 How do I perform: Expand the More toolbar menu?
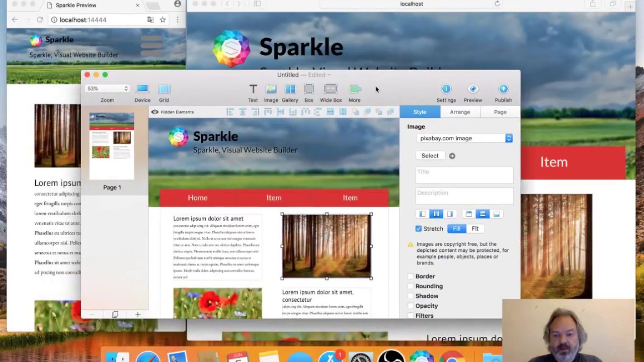pyautogui.click(x=355, y=89)
